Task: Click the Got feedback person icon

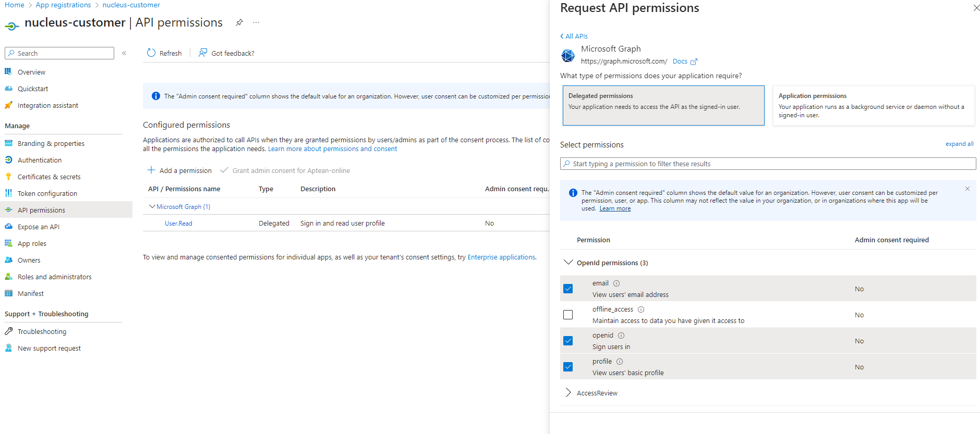Action: pyautogui.click(x=203, y=53)
